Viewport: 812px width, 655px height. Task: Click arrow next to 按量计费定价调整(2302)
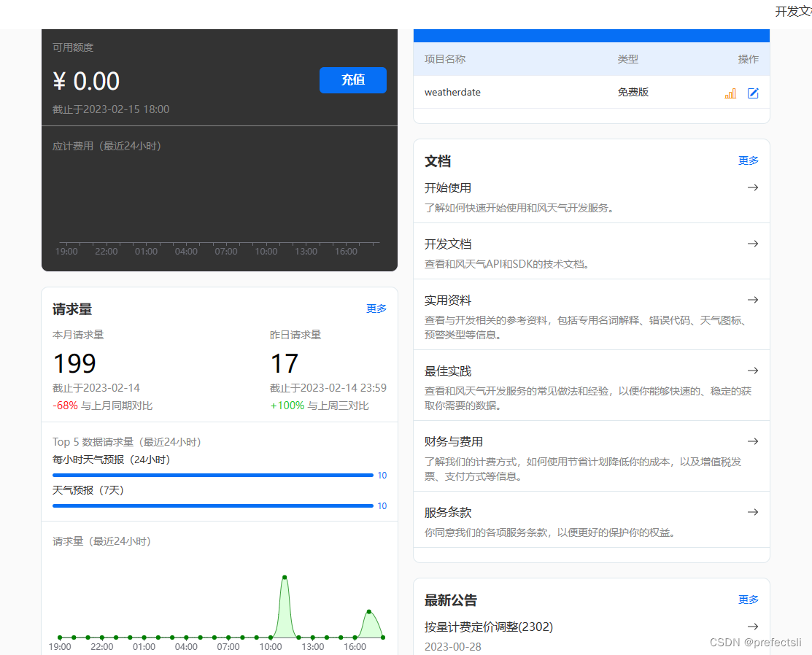tap(753, 627)
